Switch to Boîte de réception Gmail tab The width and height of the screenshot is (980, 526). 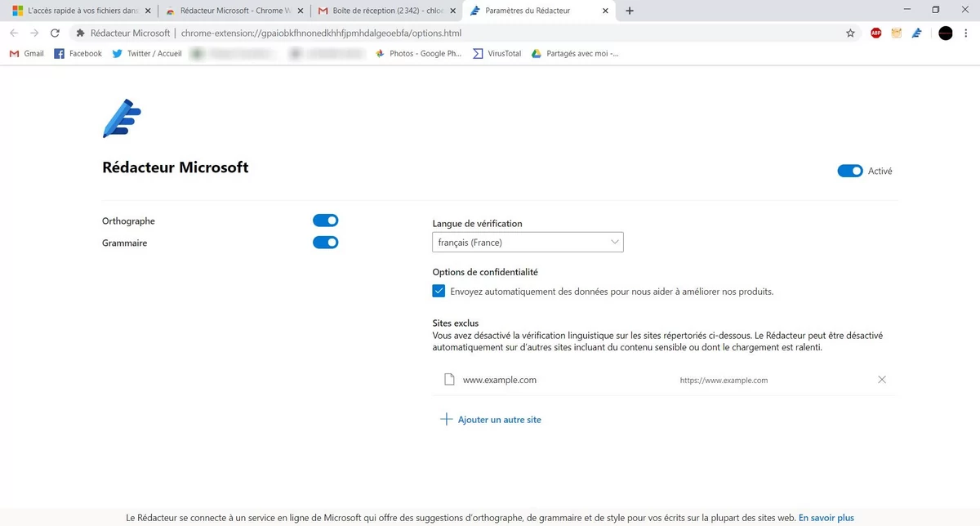click(x=388, y=11)
